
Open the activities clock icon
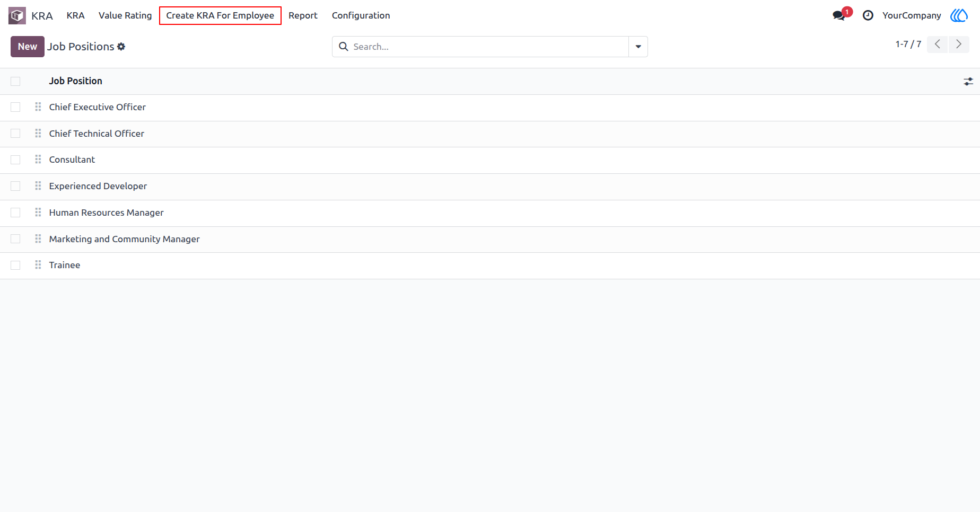(868, 15)
